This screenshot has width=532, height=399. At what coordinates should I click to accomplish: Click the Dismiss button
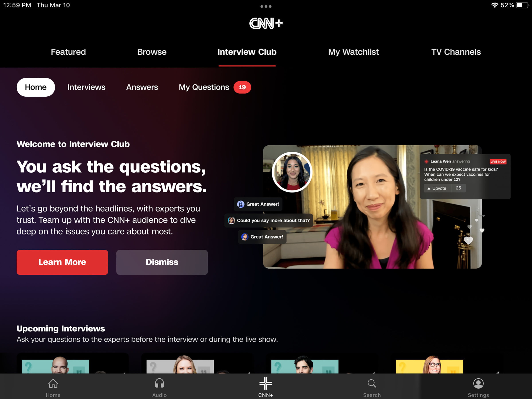(x=162, y=262)
